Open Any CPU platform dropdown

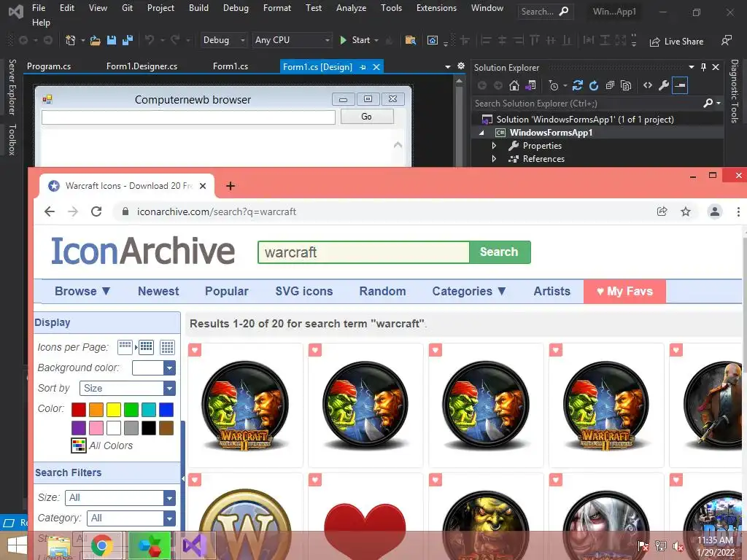pyautogui.click(x=292, y=41)
